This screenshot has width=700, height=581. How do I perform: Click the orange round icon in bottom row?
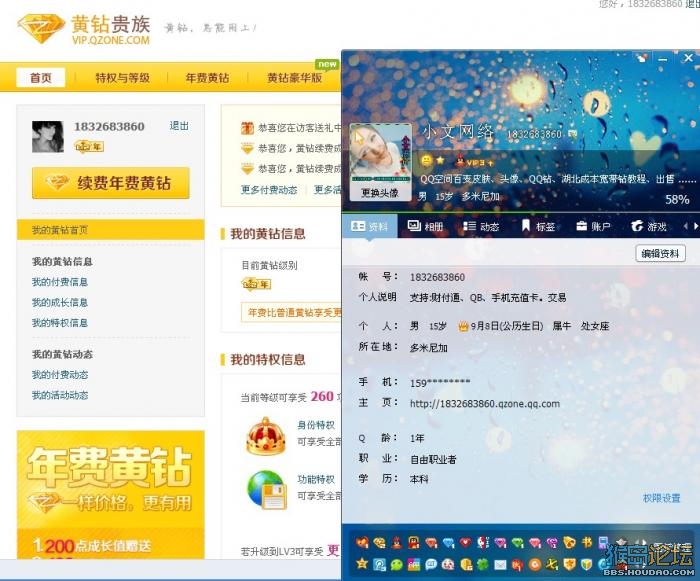coord(535,564)
